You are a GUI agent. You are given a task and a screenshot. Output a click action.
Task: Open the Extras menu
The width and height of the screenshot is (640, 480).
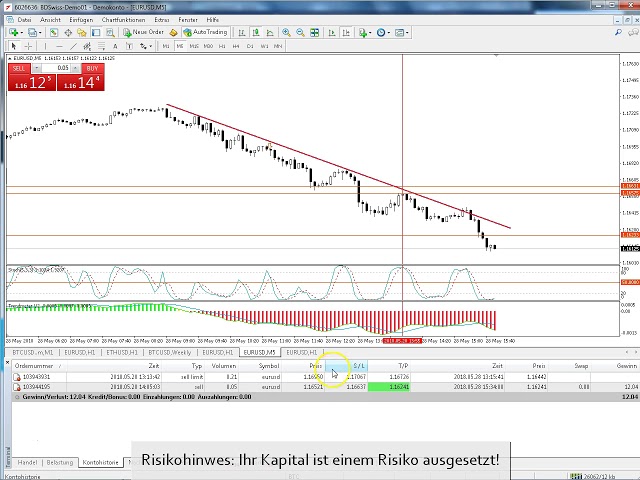click(162, 20)
